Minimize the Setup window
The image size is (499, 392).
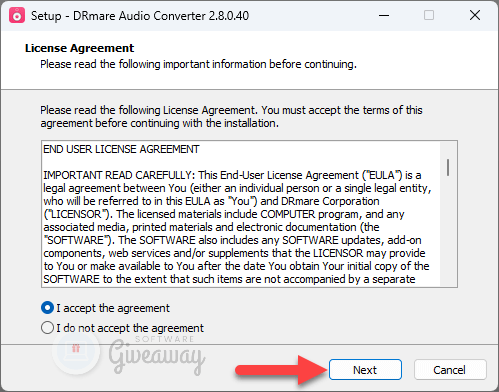coord(384,15)
